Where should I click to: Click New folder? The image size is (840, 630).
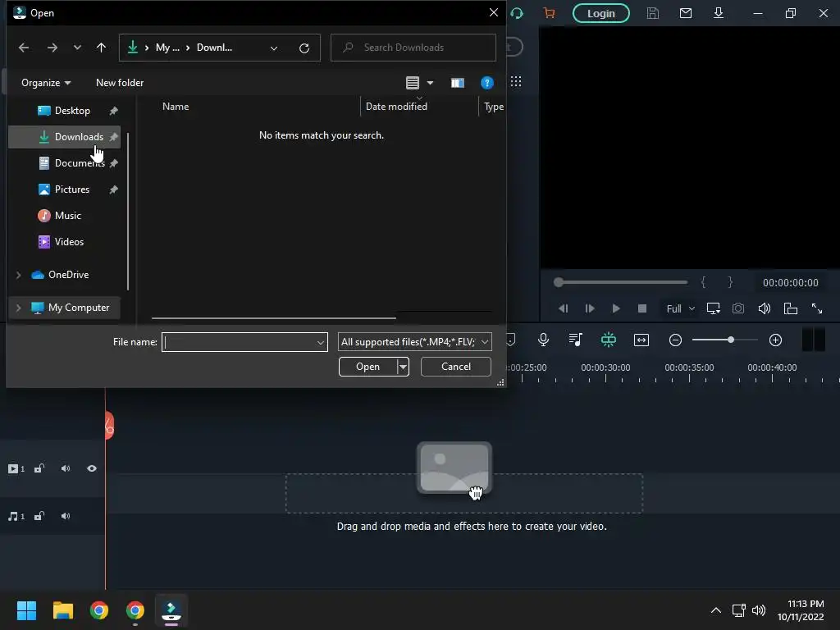point(120,83)
